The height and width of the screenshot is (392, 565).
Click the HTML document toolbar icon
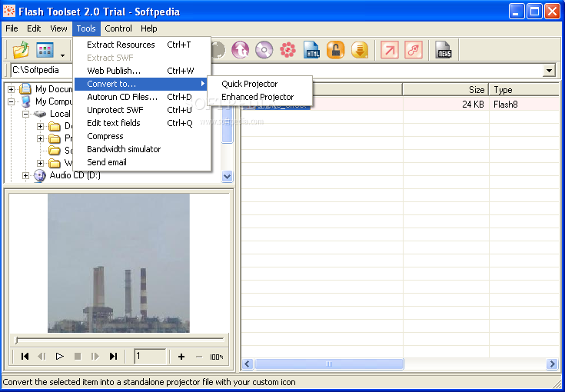point(311,50)
